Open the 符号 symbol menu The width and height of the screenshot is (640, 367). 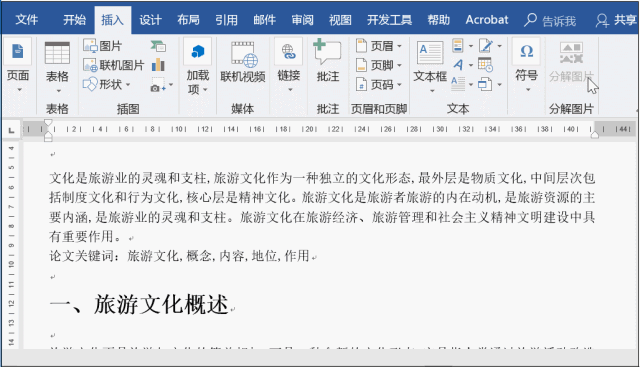tap(527, 65)
